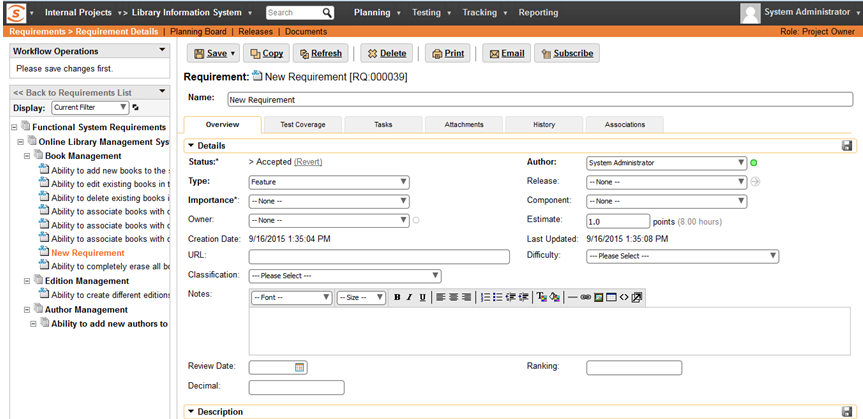Go back to Requirements List
Screen dimensions: 863x419
coord(72,92)
